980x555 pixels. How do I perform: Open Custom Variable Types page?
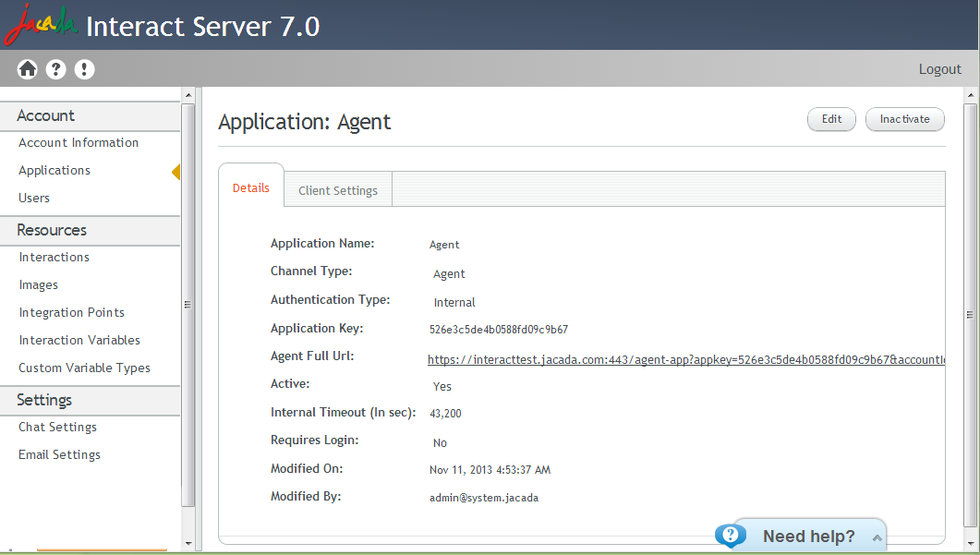[x=84, y=368]
